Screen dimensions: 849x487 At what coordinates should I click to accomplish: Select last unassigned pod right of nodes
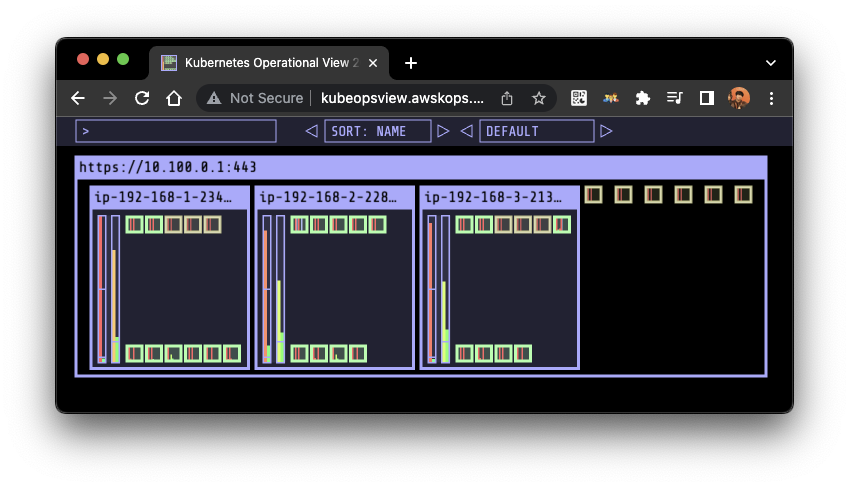click(743, 194)
